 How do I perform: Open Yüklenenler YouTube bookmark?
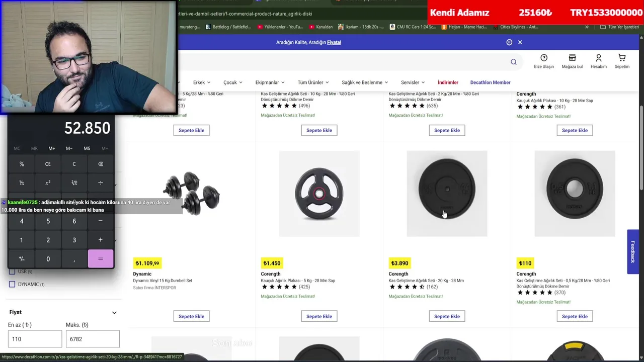[280, 27]
